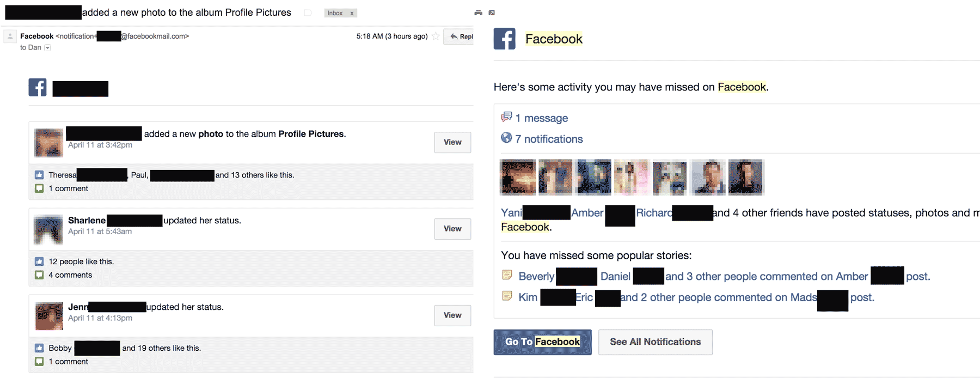Click the 'Daniel' name link
The width and height of the screenshot is (980, 378).
615,277
